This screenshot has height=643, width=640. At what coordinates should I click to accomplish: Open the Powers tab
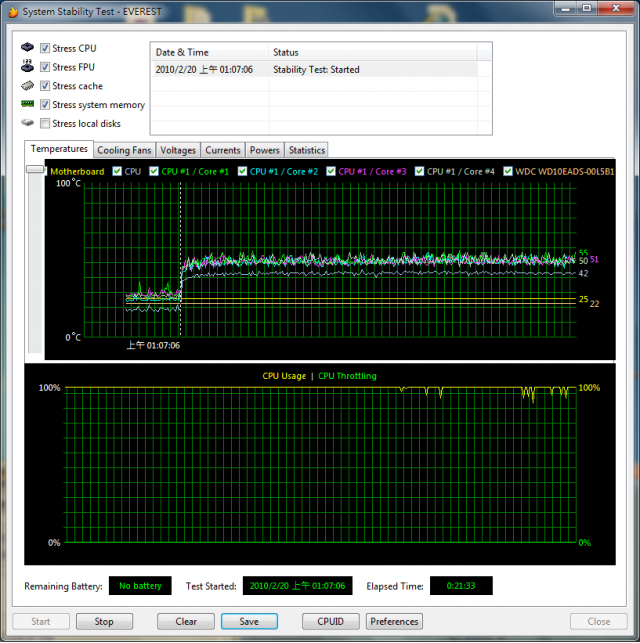(264, 150)
